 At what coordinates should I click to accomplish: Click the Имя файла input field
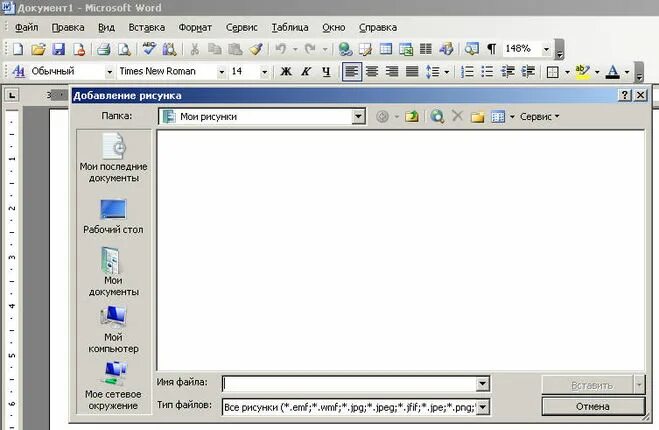349,383
